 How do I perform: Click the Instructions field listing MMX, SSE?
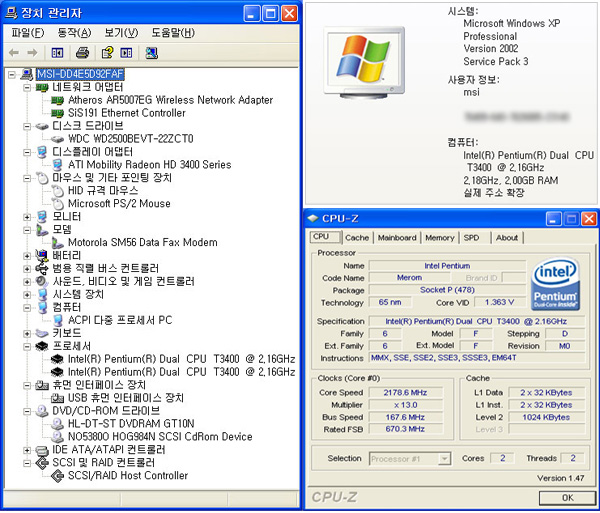coord(476,358)
